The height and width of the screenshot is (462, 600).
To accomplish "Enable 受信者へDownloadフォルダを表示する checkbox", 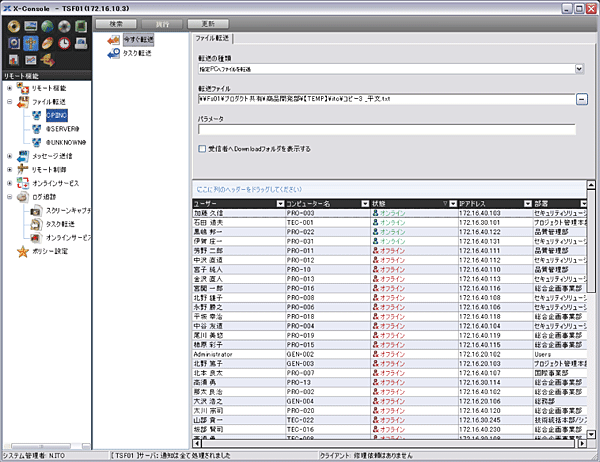I will point(203,148).
